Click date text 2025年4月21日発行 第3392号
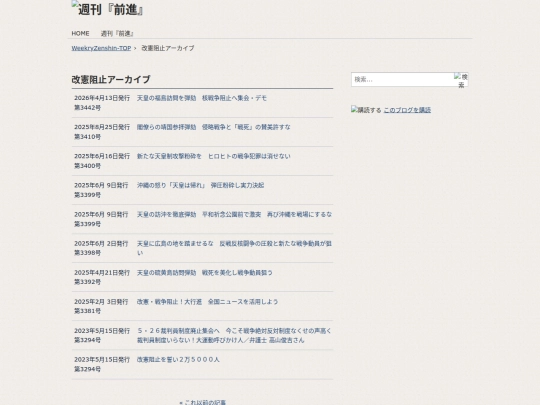This screenshot has width=540, height=405. point(102,277)
